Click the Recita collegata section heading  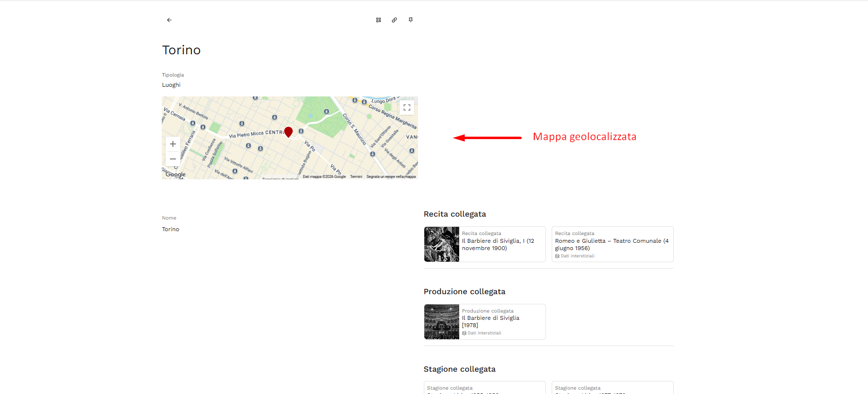(455, 214)
